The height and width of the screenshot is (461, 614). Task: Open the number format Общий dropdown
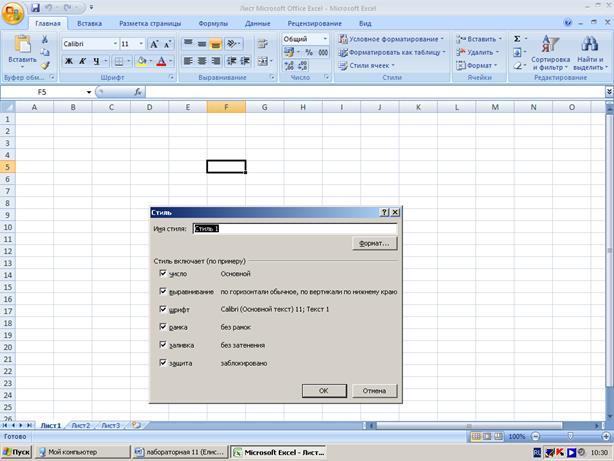[325, 39]
